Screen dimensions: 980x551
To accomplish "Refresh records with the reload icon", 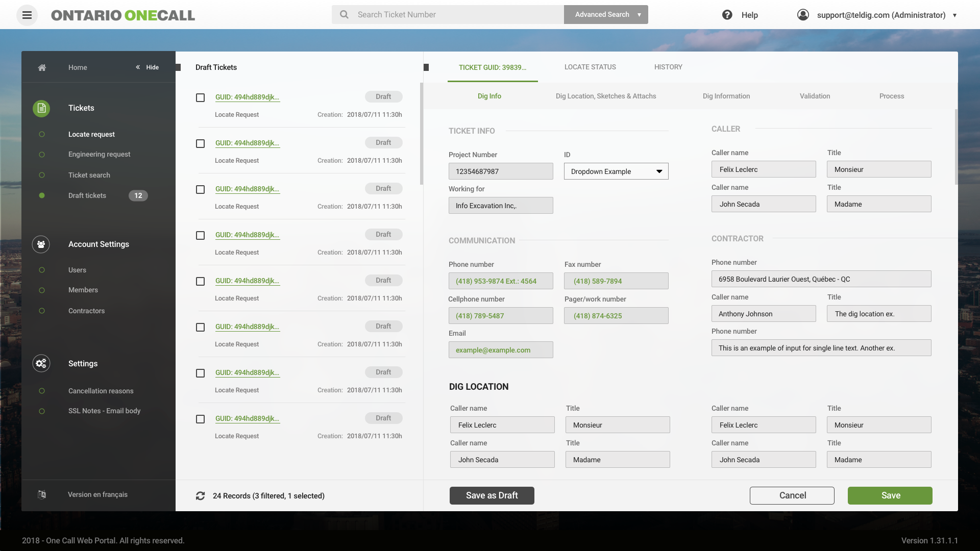I will click(x=201, y=496).
